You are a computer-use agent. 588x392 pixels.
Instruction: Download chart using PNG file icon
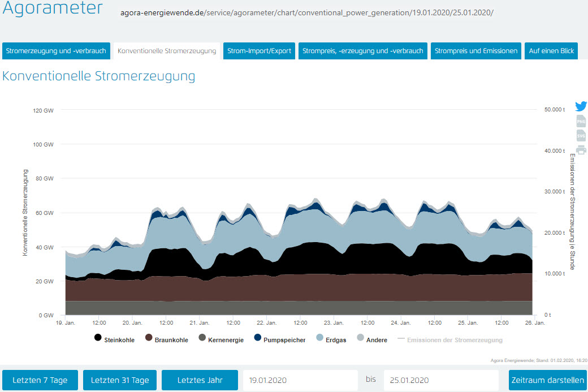coord(581,121)
